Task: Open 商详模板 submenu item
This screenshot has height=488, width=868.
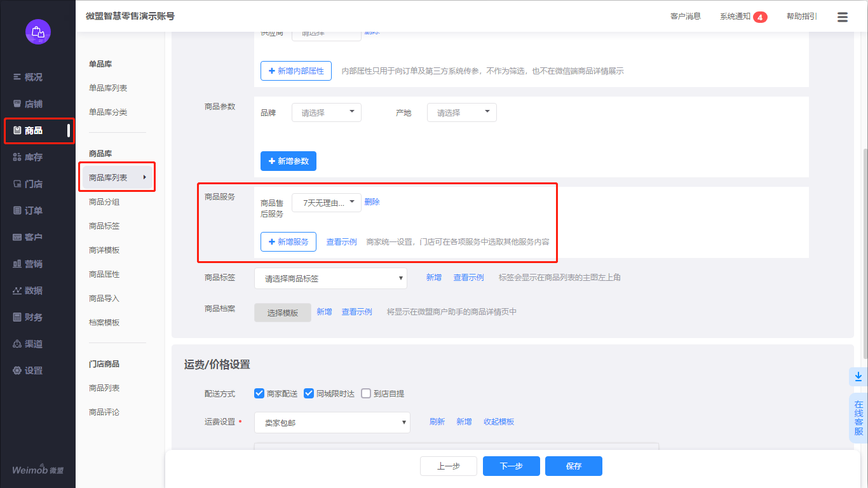Action: [x=104, y=250]
